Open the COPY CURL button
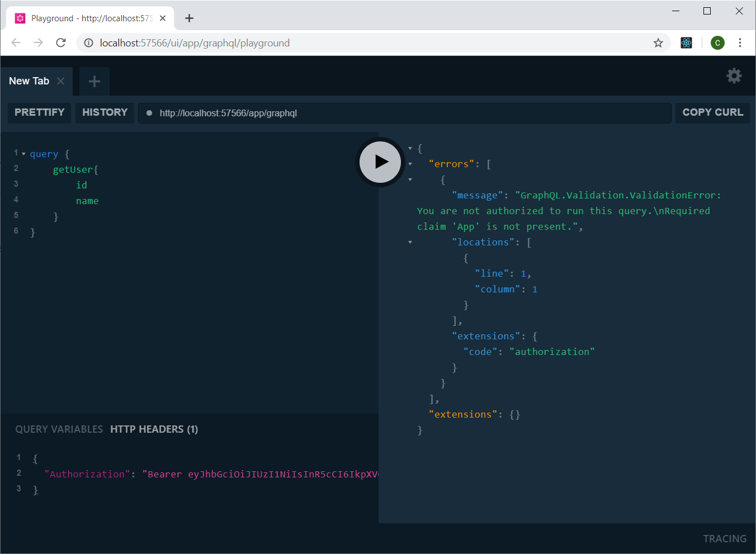 point(712,112)
